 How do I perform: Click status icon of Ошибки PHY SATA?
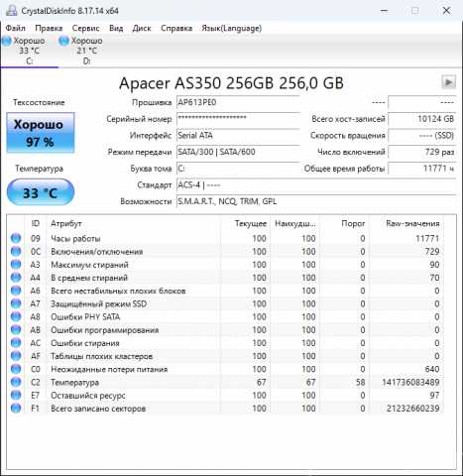tap(16, 316)
